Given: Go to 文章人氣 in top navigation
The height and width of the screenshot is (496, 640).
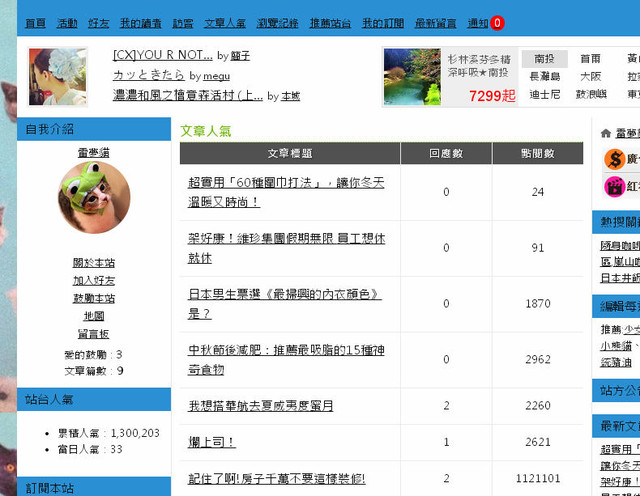Looking at the screenshot, I should point(224,22).
